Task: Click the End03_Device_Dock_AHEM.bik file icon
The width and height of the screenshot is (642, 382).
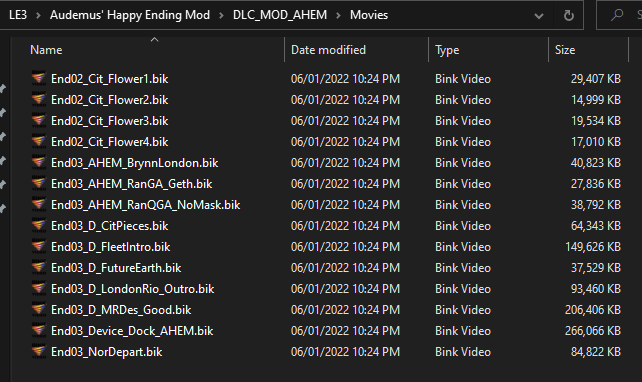Action: pyautogui.click(x=38, y=330)
